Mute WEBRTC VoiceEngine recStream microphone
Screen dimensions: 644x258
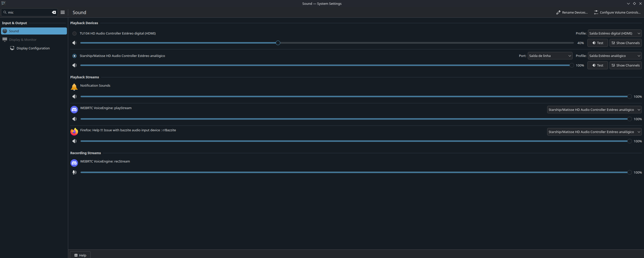point(74,172)
